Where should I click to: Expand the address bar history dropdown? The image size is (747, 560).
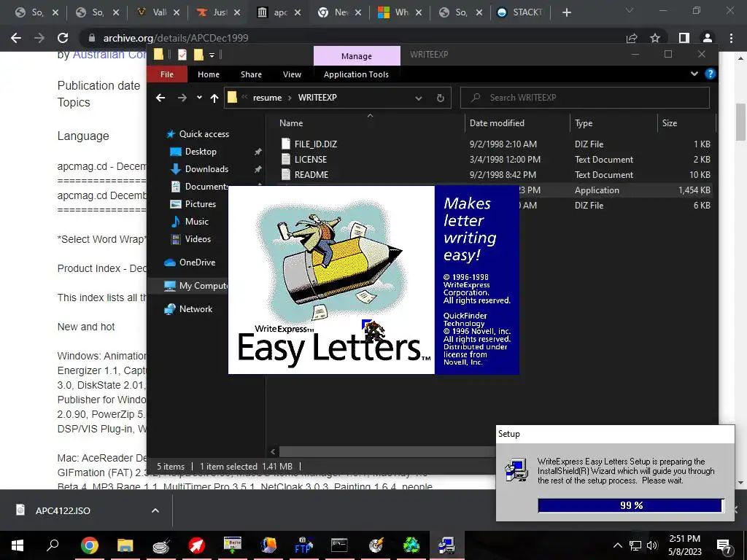click(x=418, y=98)
